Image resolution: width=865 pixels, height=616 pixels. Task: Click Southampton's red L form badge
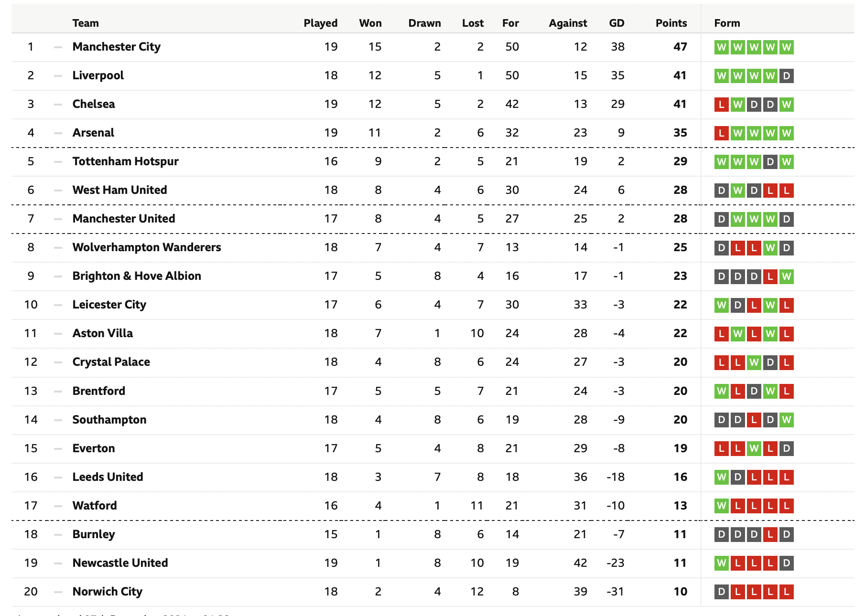tap(754, 420)
